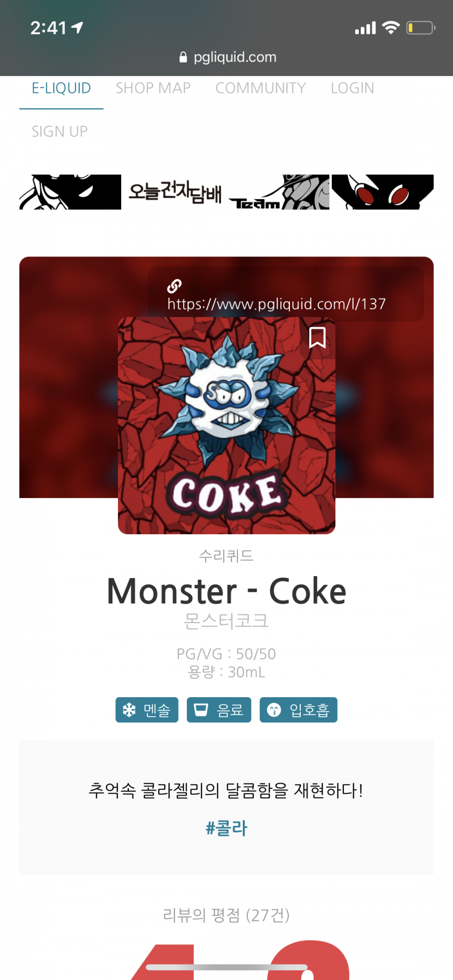The height and width of the screenshot is (980, 453).
Task: Select the SIGN UP link
Action: (x=60, y=131)
